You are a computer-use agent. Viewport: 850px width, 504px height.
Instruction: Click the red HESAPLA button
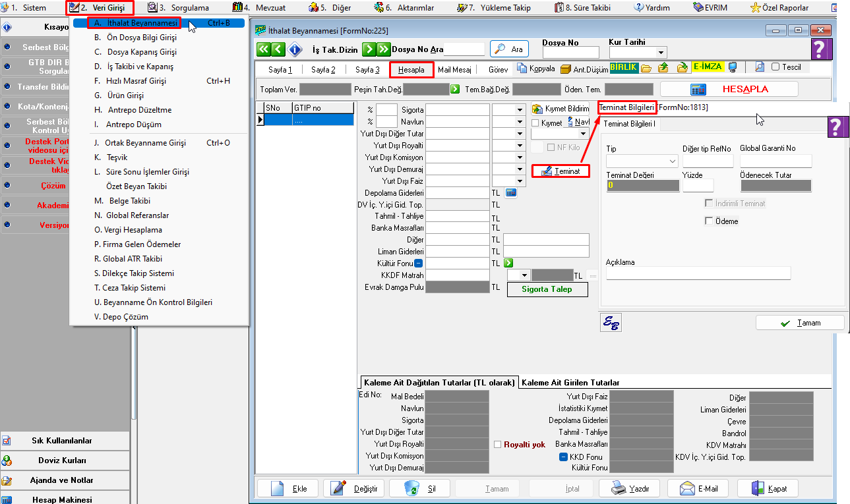729,89
